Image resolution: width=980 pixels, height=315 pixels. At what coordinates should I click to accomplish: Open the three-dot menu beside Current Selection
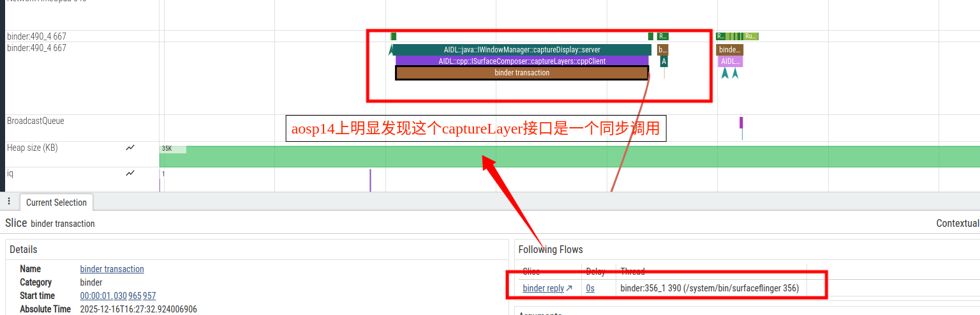click(x=9, y=201)
